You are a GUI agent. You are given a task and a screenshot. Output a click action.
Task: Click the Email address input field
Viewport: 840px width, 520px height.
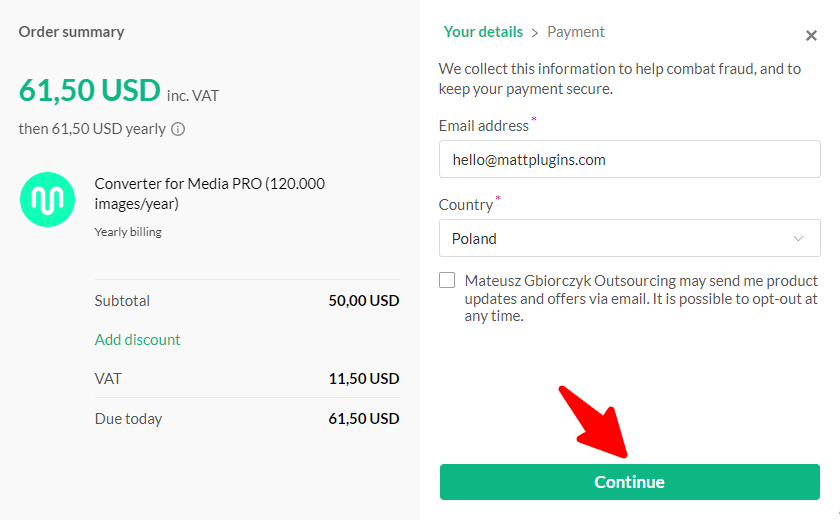[x=629, y=159]
